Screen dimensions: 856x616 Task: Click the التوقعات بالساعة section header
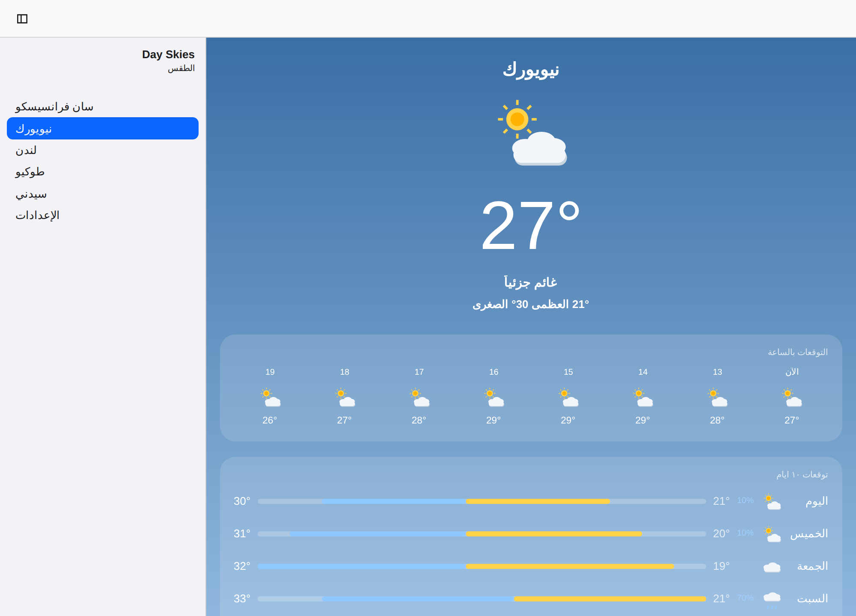[798, 352]
